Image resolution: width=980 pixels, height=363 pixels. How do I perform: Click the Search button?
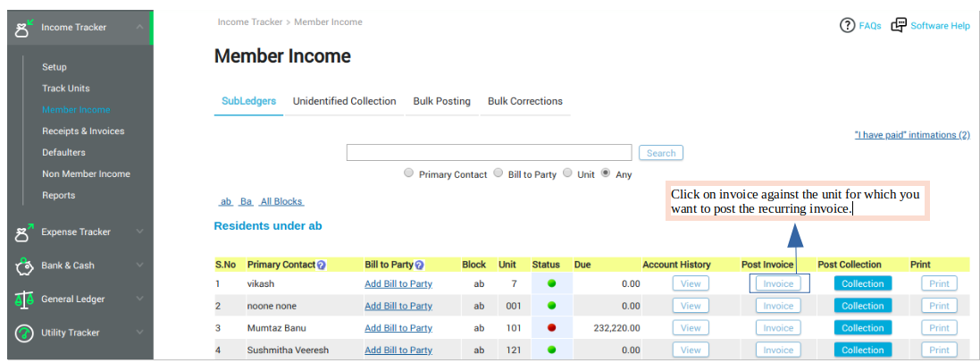click(x=660, y=153)
